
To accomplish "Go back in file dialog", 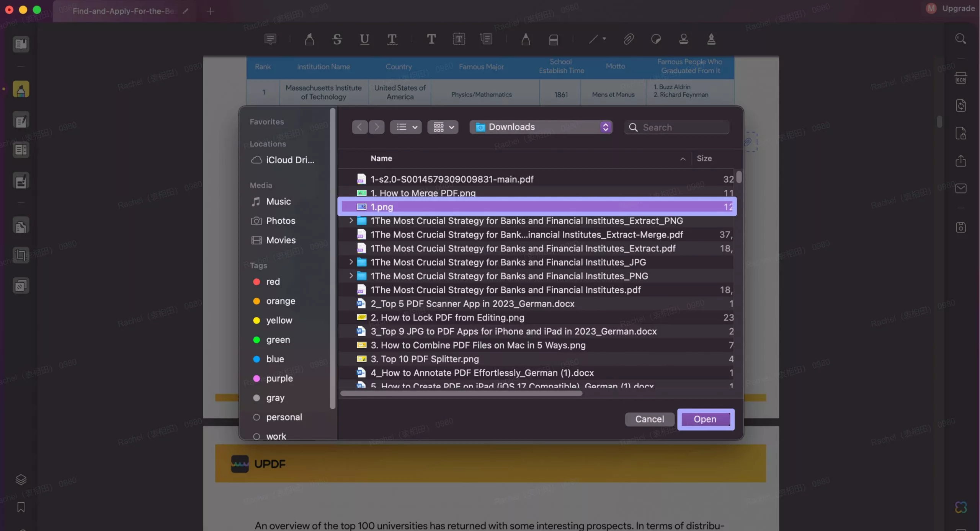I will pos(359,127).
